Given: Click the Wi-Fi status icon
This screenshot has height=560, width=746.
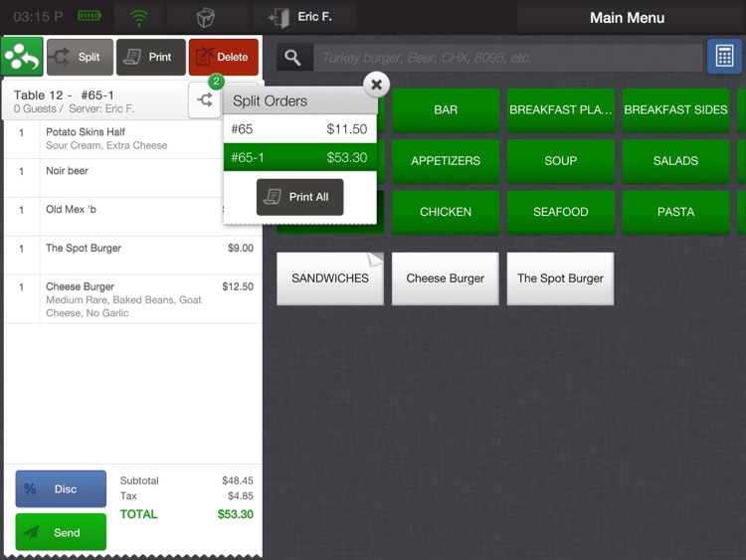Looking at the screenshot, I should coord(139,18).
